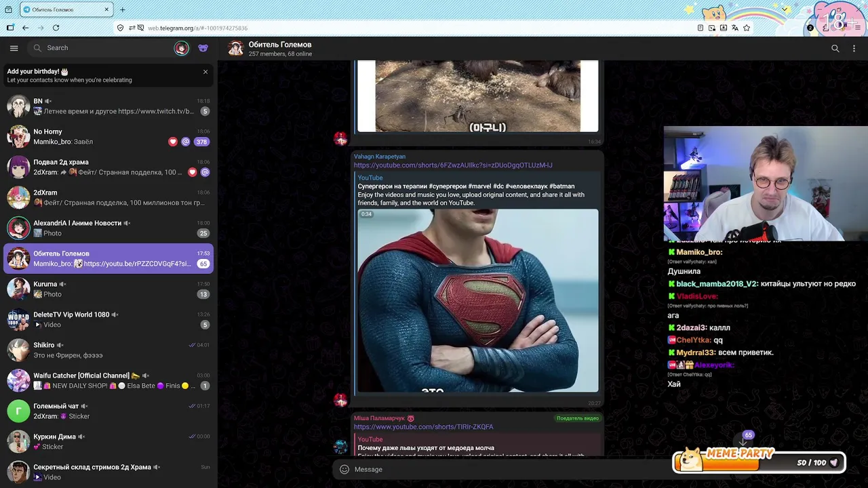Click the green Г avatar of Големный чат
Viewport: 868px width, 488px height.
[x=18, y=411]
